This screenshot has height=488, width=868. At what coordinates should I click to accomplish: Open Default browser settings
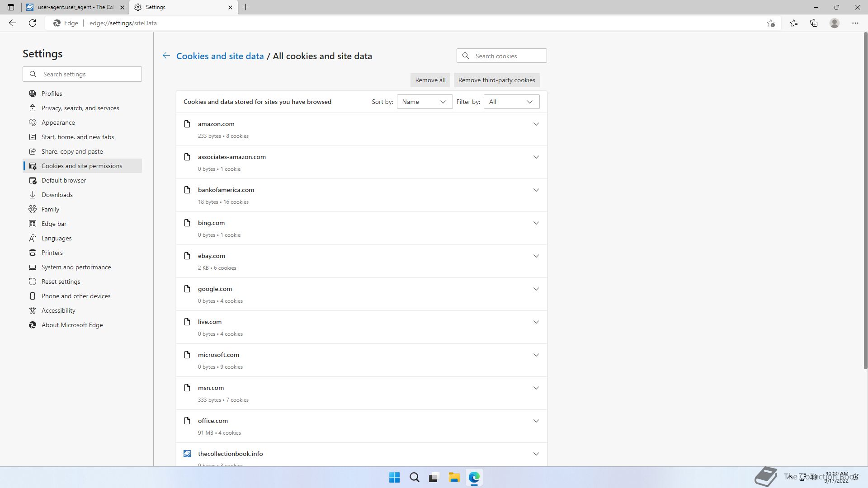[x=82, y=180]
